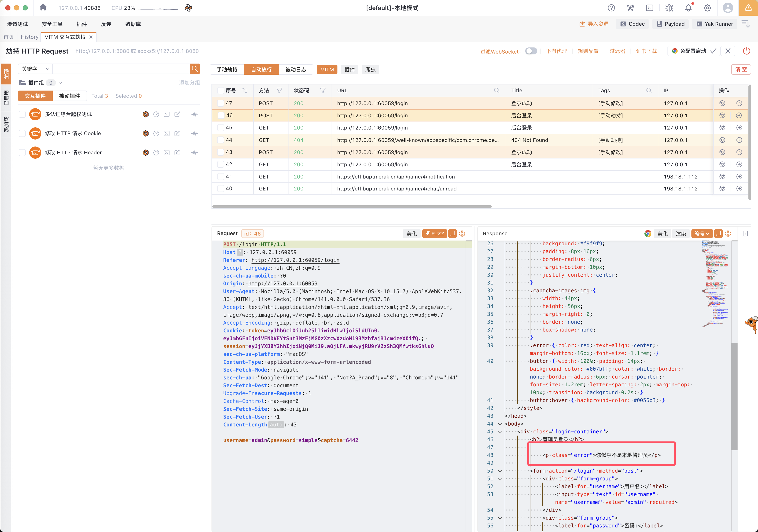Click the Chrome icon in Response panel
758x532 pixels.
pyautogui.click(x=648, y=234)
